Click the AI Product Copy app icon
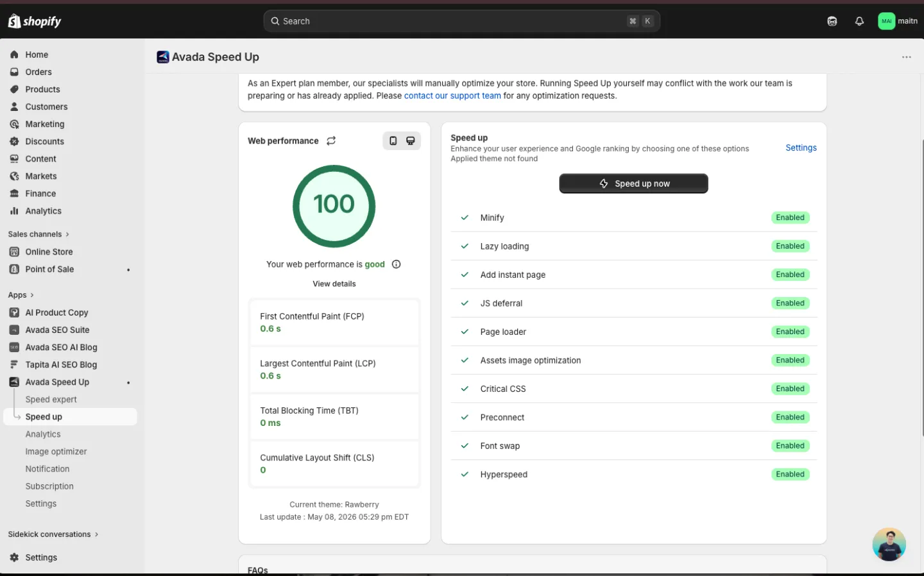Screen dimensions: 924x576 (x=14, y=312)
